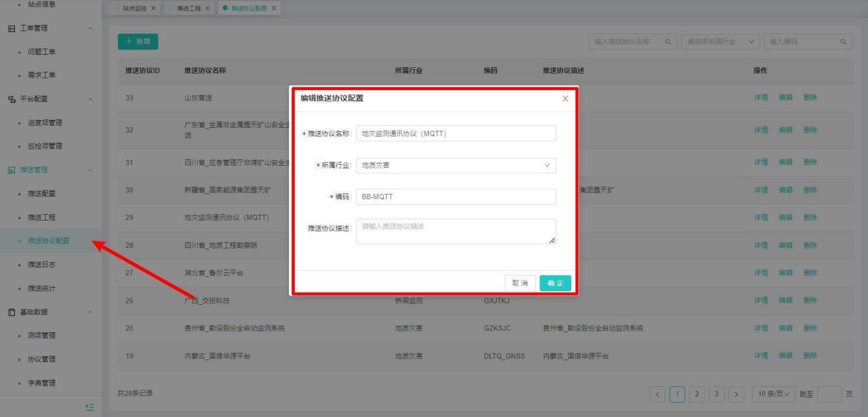Screen dimensions: 868x417
Task: Open 推送日志 in the sidebar
Action: [41, 264]
